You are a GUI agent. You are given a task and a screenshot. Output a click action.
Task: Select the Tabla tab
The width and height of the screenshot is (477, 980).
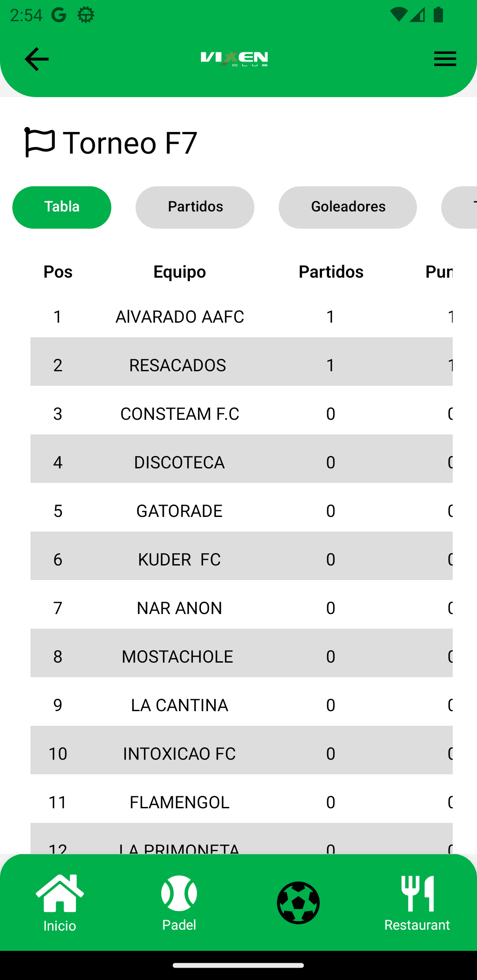tap(62, 207)
